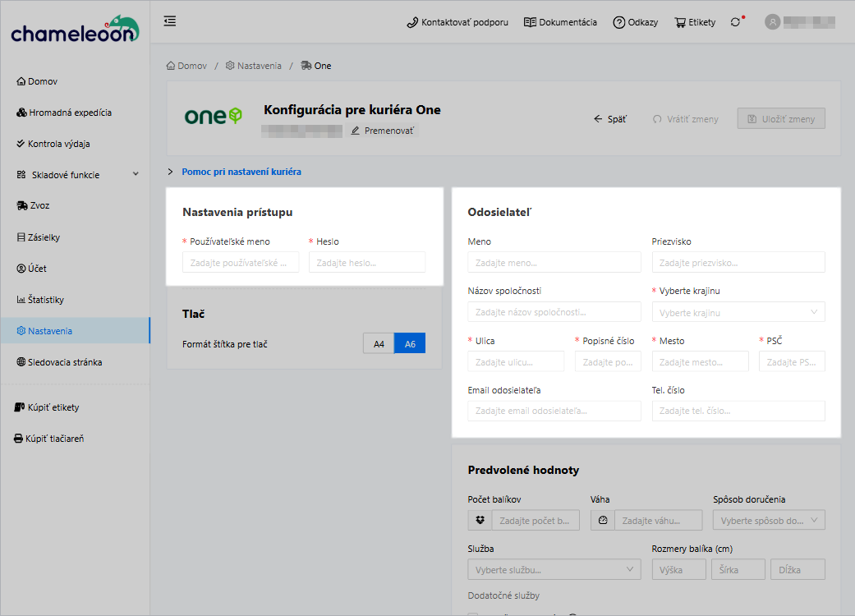The height and width of the screenshot is (616, 855).
Task: Click Premenovať to rename the courier
Action: (x=383, y=131)
